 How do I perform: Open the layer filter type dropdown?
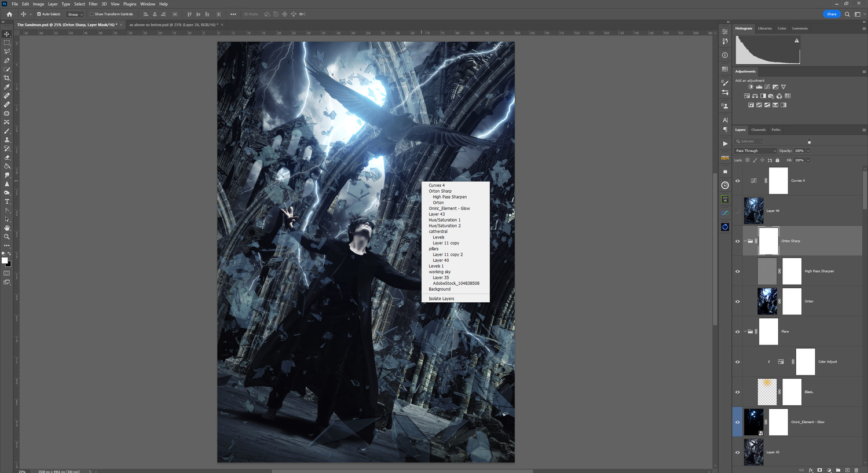(748, 141)
